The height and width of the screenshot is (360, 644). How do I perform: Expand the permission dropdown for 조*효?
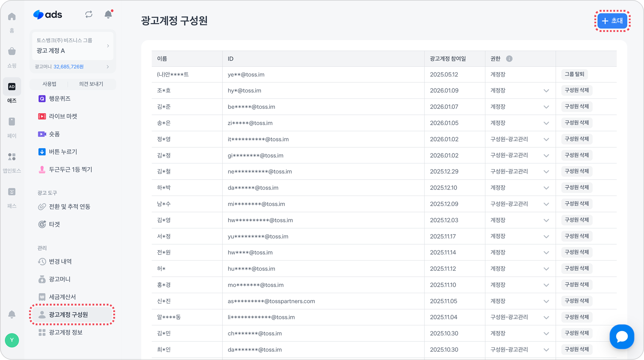546,91
